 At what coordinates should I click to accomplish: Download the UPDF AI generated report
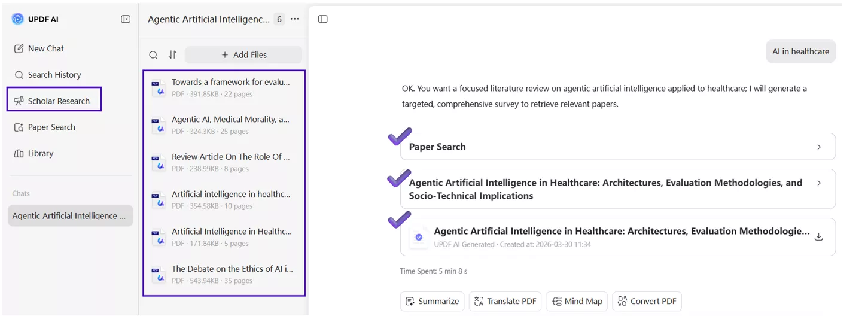[x=819, y=237]
